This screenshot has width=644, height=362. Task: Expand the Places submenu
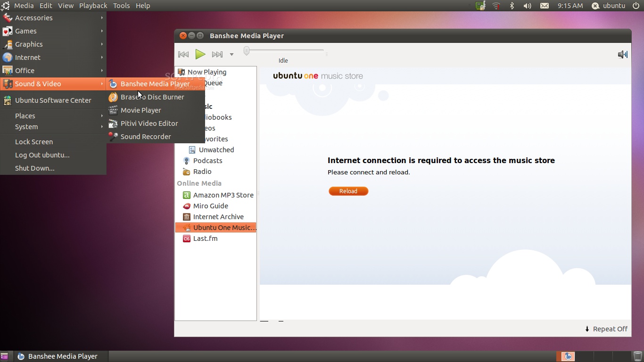[53, 116]
